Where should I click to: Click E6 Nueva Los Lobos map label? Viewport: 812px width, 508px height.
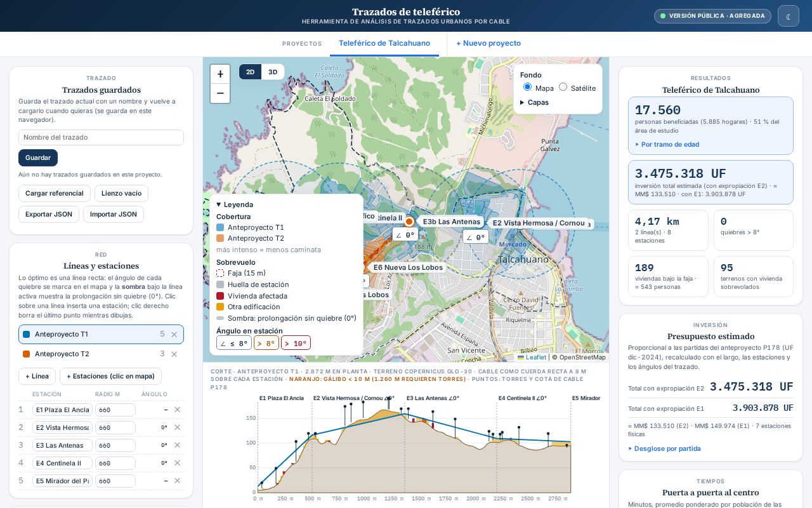pyautogui.click(x=408, y=267)
